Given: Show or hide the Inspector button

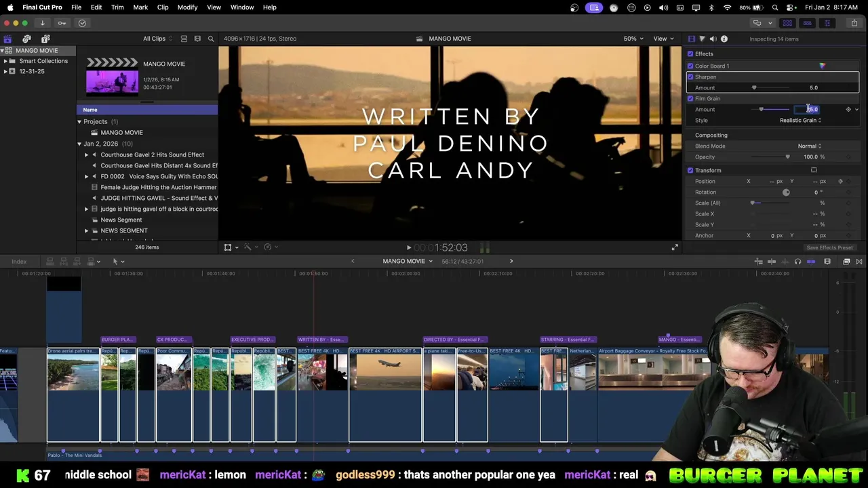Looking at the screenshot, I should (827, 23).
